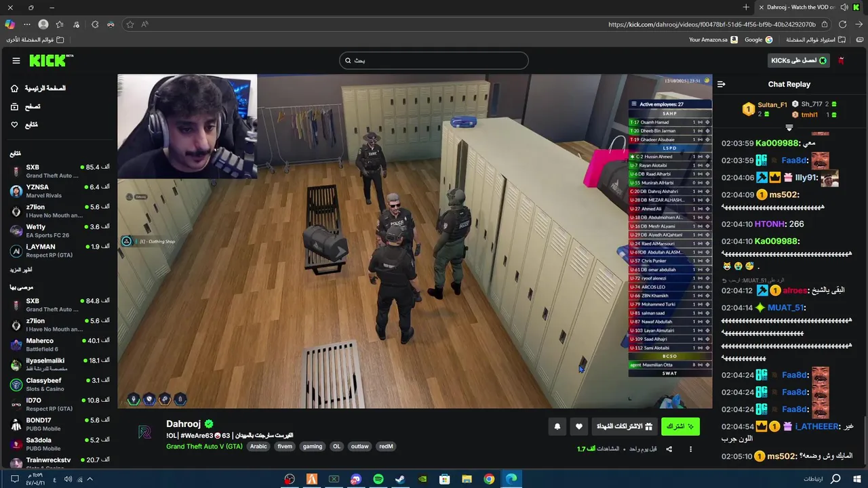Viewport: 868px width, 488px height.
Task: Open the new tab plus button
Action: click(746, 7)
